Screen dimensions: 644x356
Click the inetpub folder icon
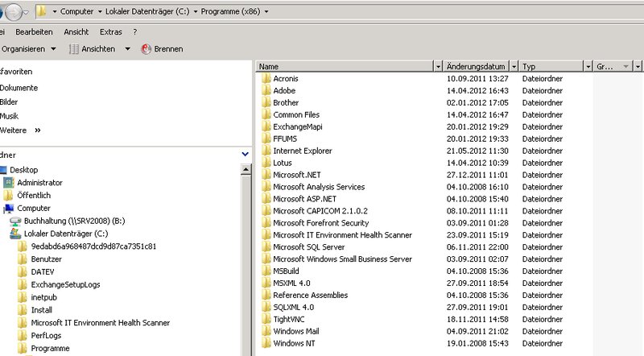23,297
